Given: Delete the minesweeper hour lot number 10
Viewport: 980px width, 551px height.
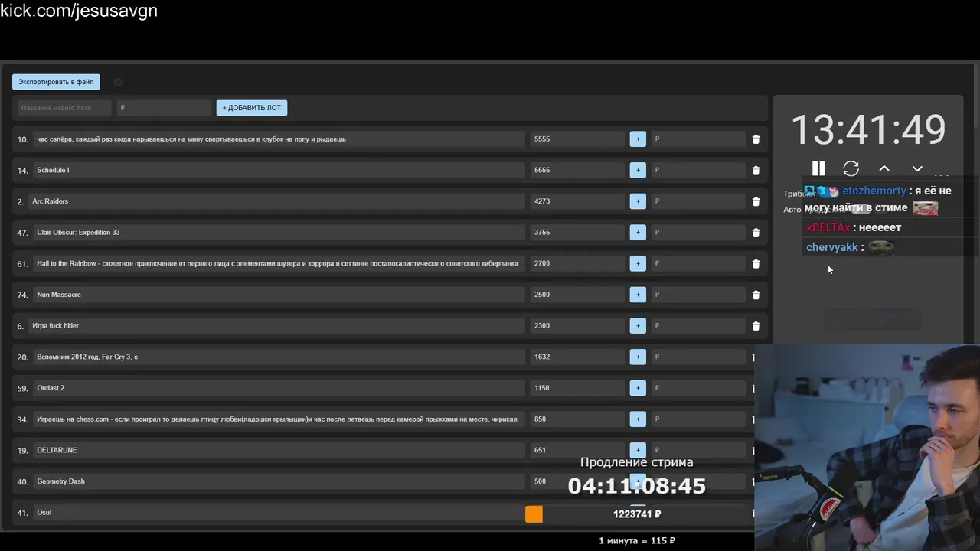Looking at the screenshot, I should click(756, 139).
